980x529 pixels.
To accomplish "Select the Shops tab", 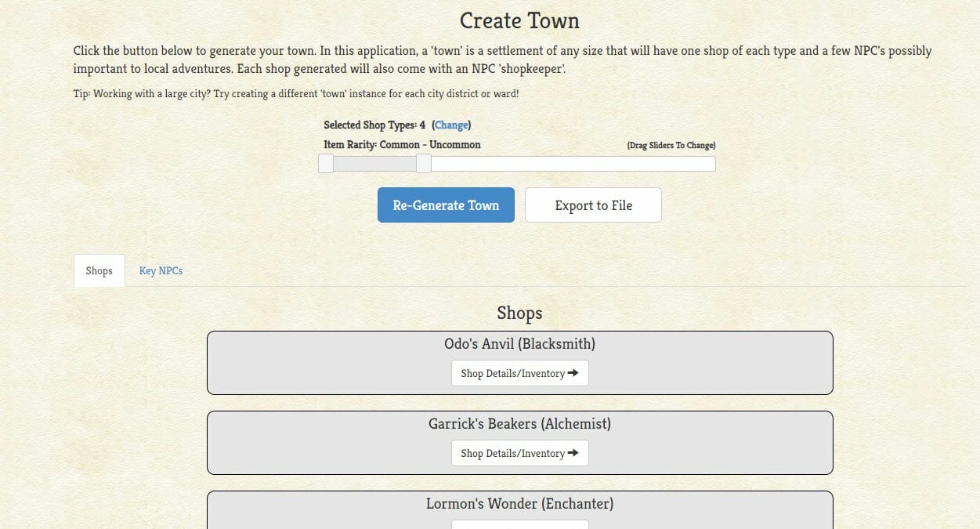I will (x=99, y=270).
